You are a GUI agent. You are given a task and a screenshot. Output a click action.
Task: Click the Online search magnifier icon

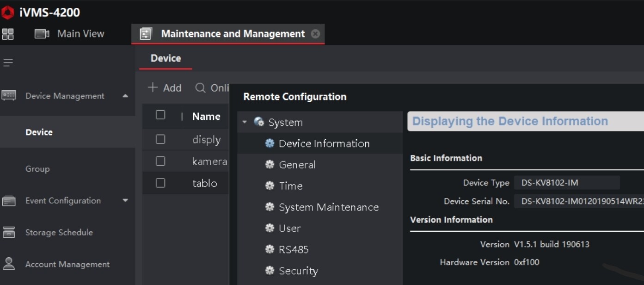[x=200, y=88]
